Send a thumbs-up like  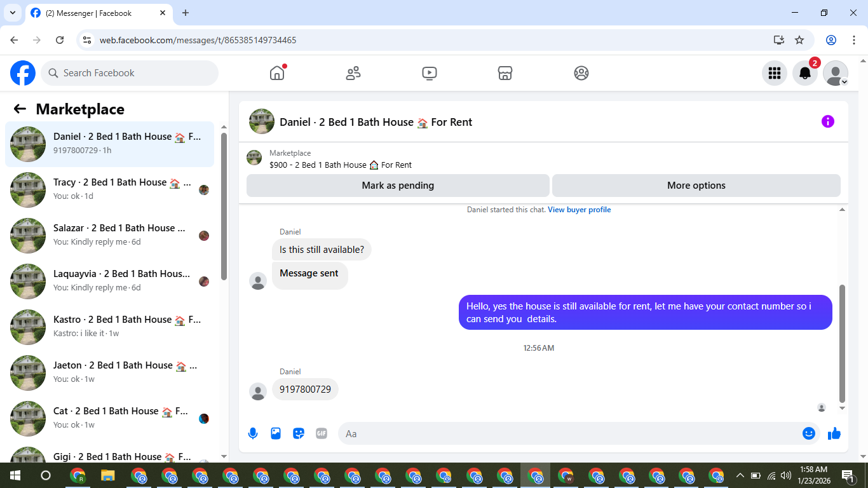tap(834, 433)
